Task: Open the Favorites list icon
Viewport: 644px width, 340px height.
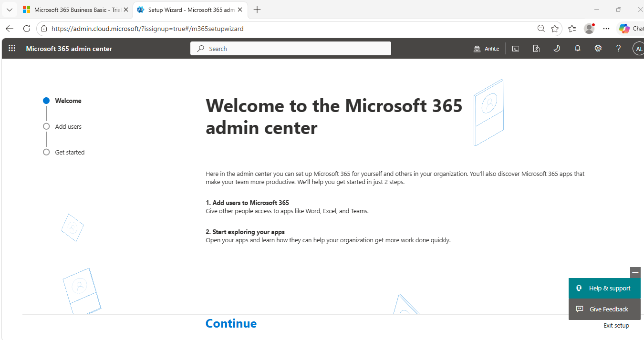Action: click(x=572, y=29)
